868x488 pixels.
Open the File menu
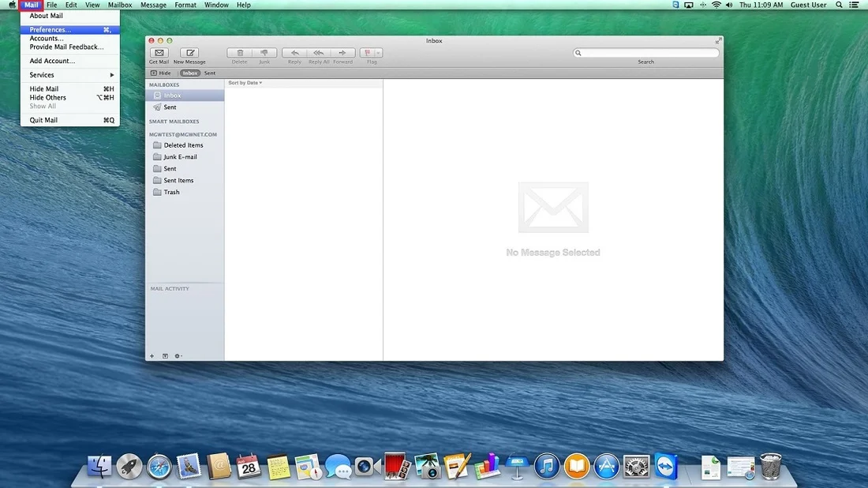coord(51,5)
